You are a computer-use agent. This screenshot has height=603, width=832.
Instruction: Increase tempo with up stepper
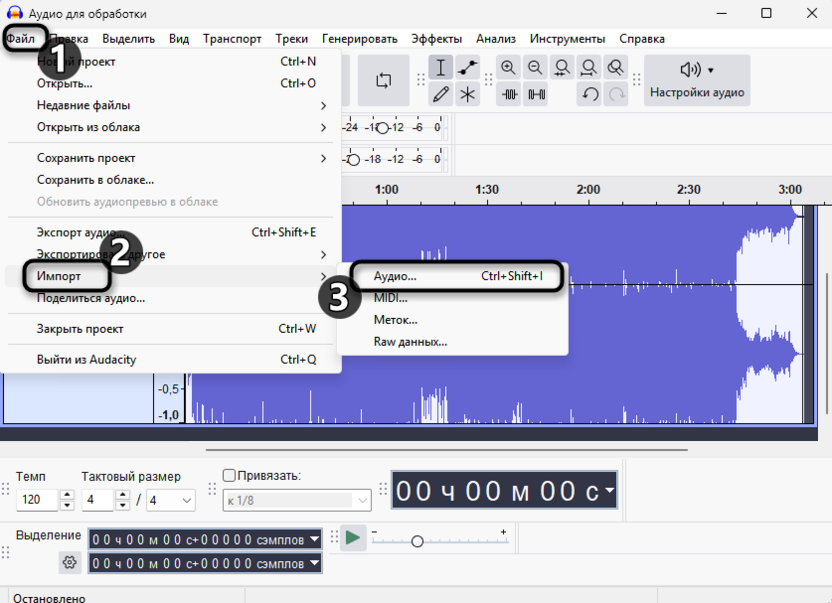(x=67, y=495)
